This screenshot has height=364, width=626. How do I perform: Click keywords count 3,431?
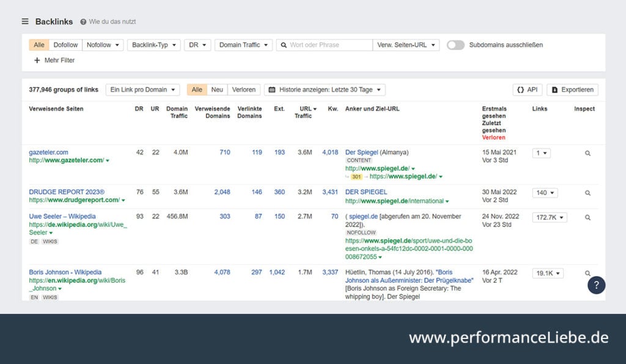[330, 192]
